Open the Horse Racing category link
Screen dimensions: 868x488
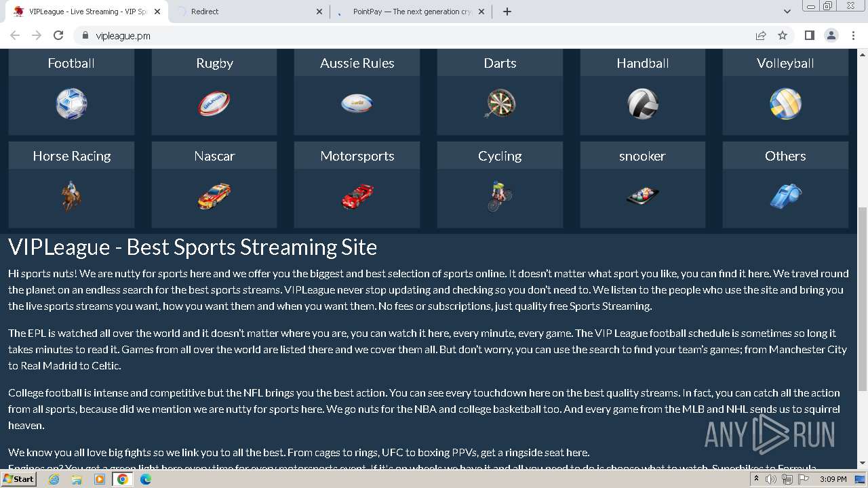71,156
